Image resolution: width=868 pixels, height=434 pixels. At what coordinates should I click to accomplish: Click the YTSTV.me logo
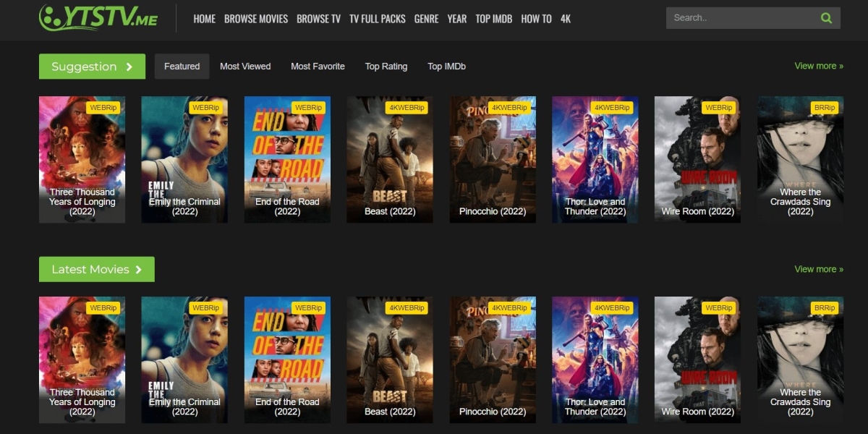(x=98, y=18)
